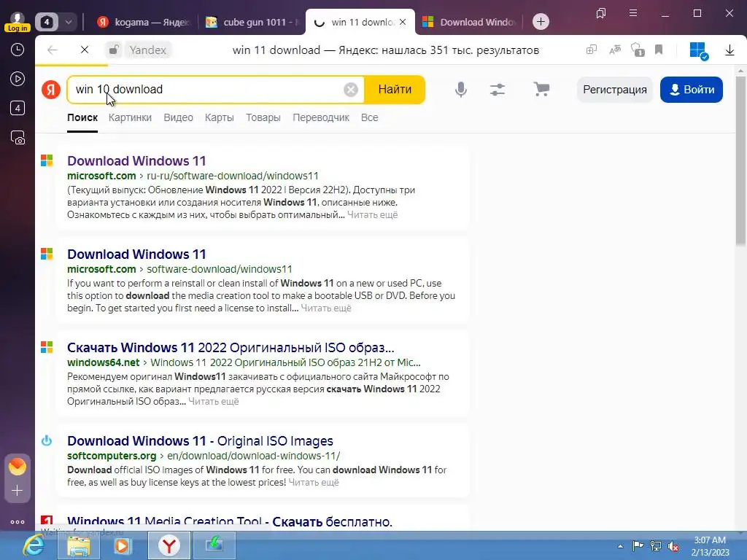
Task: Open the downloads arrow icon
Action: coord(729,50)
